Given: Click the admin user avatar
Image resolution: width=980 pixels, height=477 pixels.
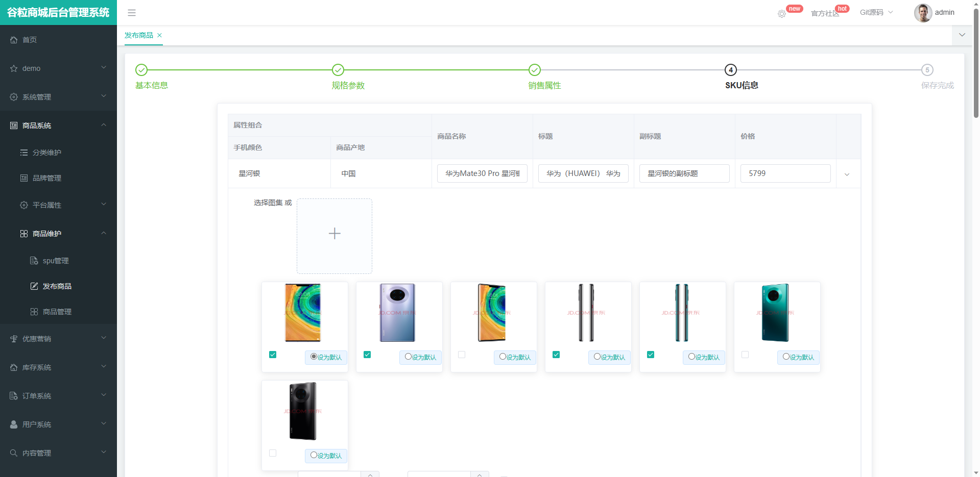Looking at the screenshot, I should (x=922, y=13).
